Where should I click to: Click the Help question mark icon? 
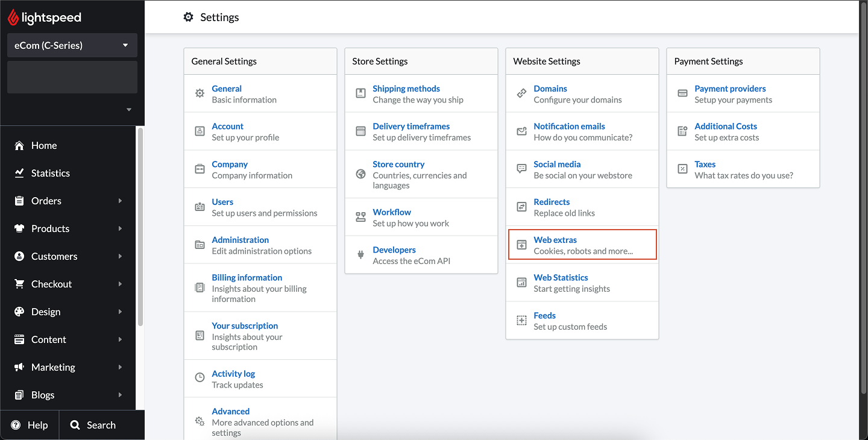(x=16, y=425)
